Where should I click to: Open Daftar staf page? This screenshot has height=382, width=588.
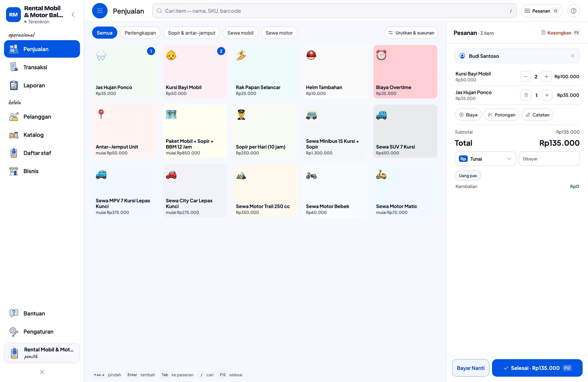(42, 153)
